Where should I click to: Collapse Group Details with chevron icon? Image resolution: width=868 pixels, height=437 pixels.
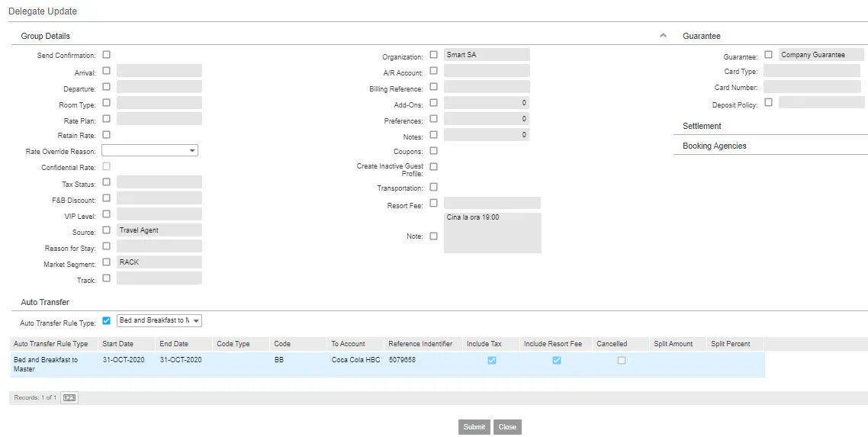(x=663, y=36)
